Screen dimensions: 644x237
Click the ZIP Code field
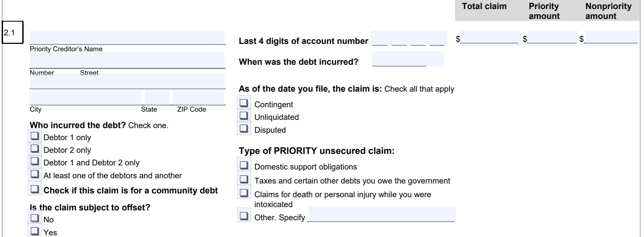(x=198, y=97)
